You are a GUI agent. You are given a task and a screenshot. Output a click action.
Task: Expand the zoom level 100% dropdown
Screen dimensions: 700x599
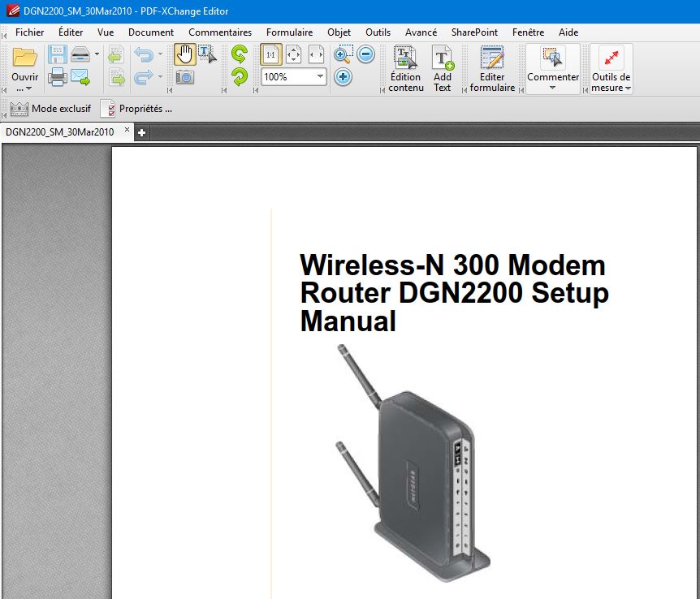[320, 77]
